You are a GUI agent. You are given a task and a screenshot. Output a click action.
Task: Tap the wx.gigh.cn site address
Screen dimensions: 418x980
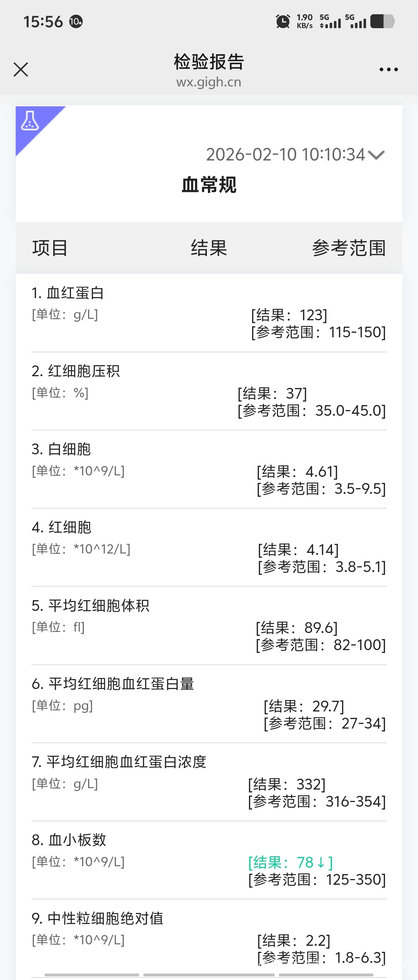point(209,82)
